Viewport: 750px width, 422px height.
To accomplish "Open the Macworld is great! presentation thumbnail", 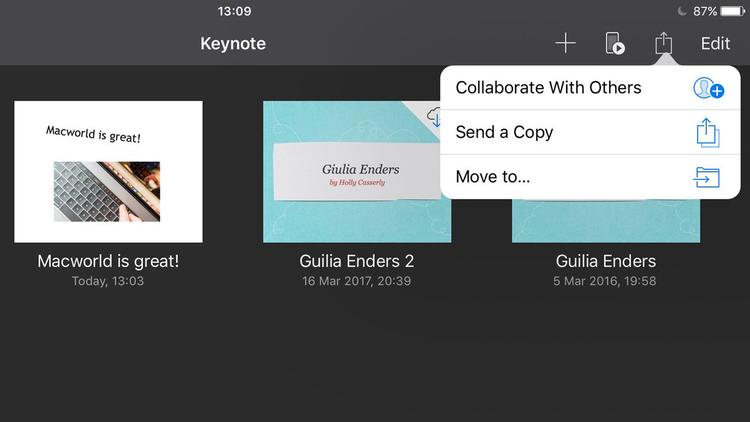I will click(x=108, y=171).
